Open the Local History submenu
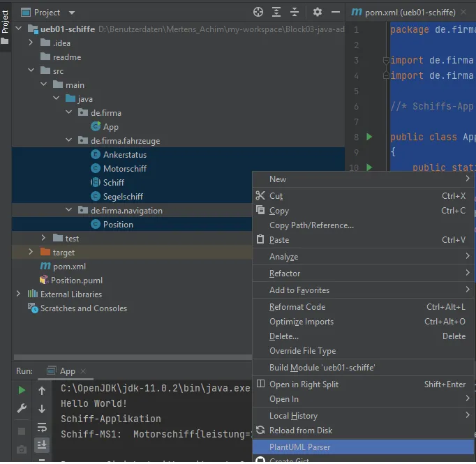 click(x=363, y=416)
